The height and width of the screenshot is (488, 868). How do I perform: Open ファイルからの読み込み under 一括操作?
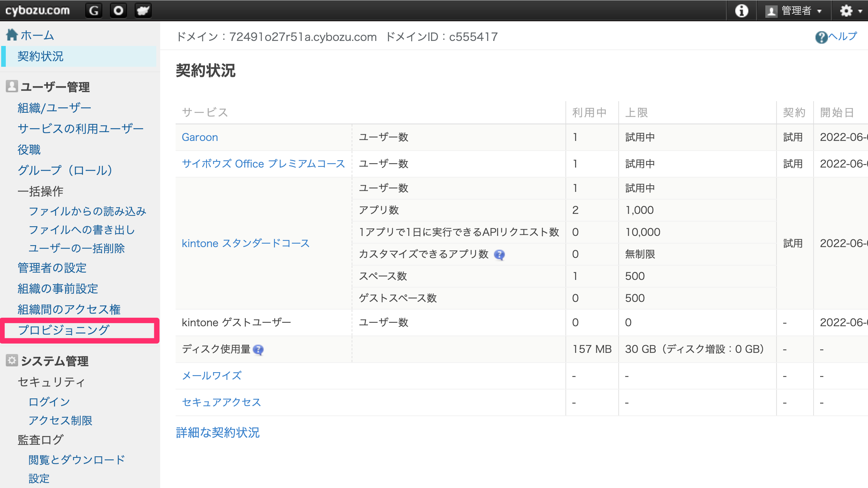[88, 211]
